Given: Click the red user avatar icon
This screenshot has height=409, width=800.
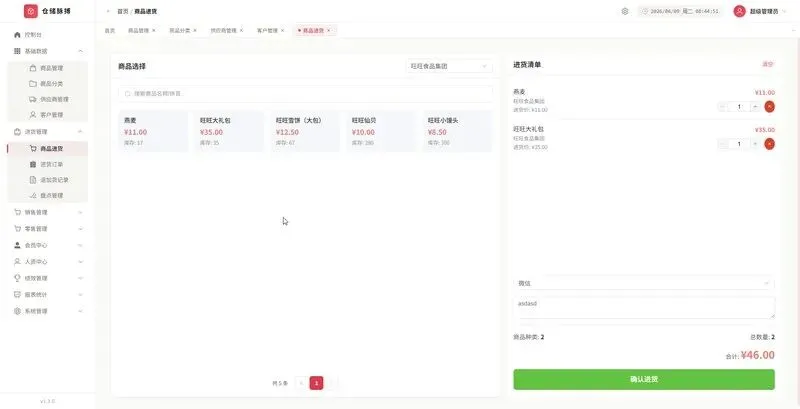Looking at the screenshot, I should click(x=739, y=11).
